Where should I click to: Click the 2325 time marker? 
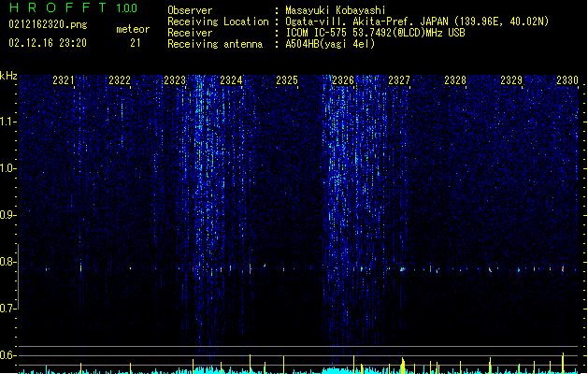[287, 80]
